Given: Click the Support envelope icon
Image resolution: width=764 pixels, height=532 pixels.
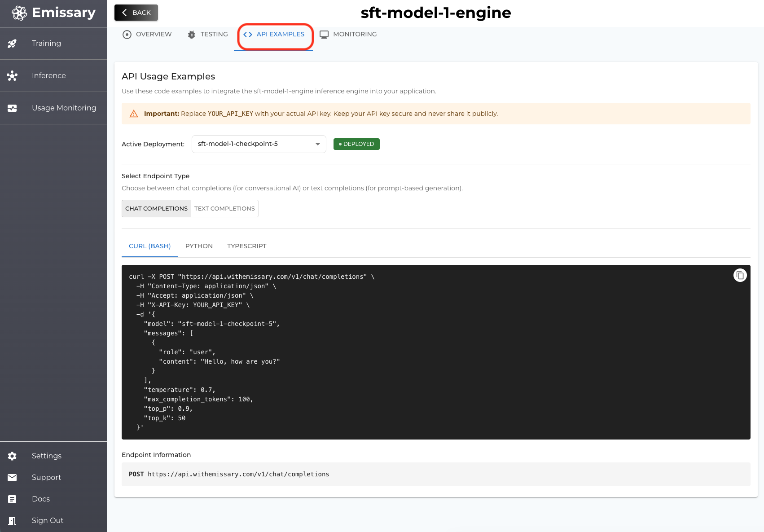Looking at the screenshot, I should coord(12,477).
